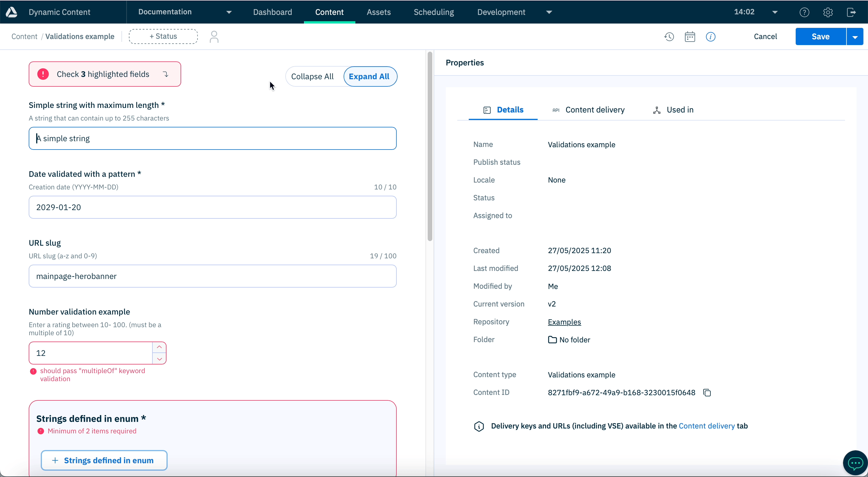
Task: Open the Save button dropdown arrow
Action: click(855, 37)
